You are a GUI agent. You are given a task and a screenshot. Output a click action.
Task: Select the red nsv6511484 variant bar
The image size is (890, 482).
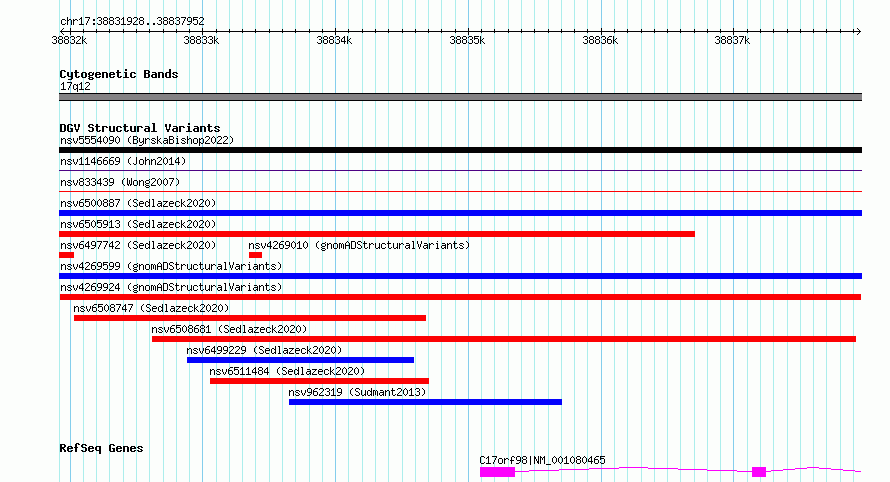point(320,381)
